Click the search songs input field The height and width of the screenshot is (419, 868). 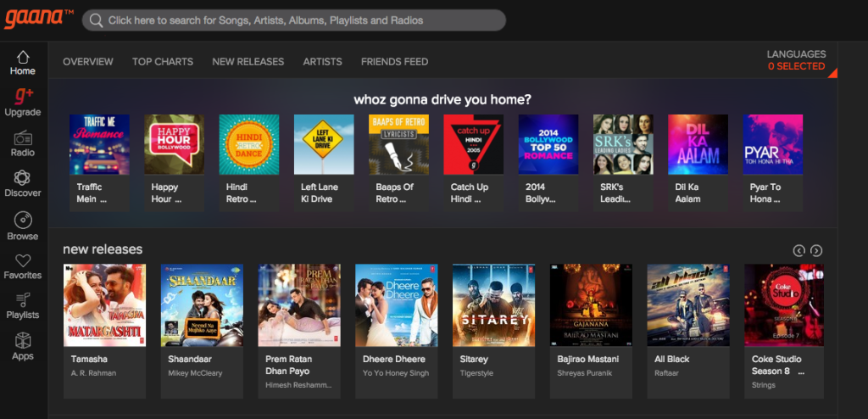point(294,20)
